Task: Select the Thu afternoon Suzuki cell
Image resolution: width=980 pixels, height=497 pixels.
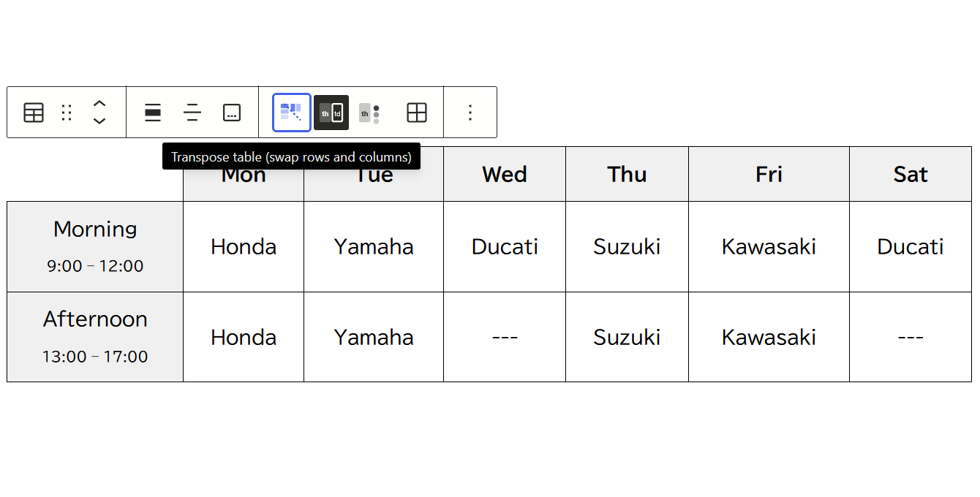Action: click(x=627, y=337)
